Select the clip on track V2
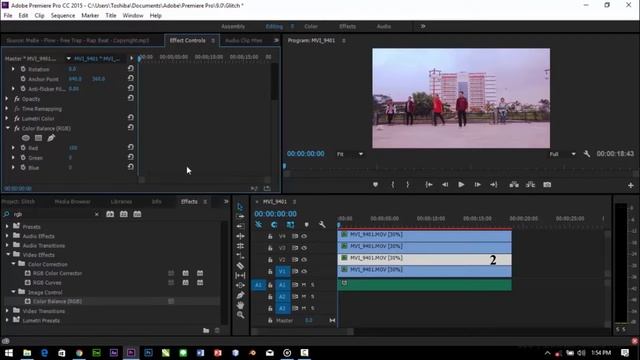This screenshot has width=640, height=360. 424,259
